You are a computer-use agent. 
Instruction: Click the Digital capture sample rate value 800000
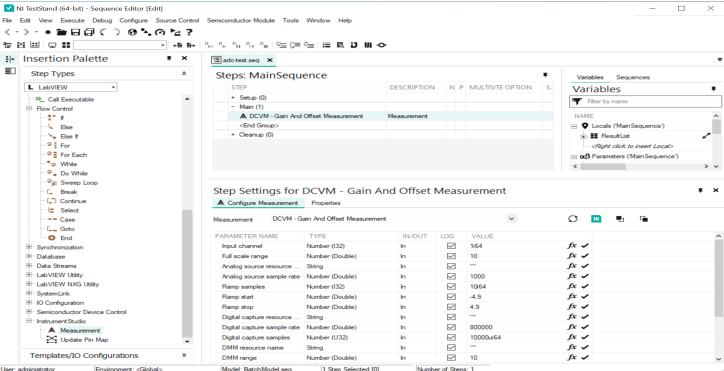481,327
